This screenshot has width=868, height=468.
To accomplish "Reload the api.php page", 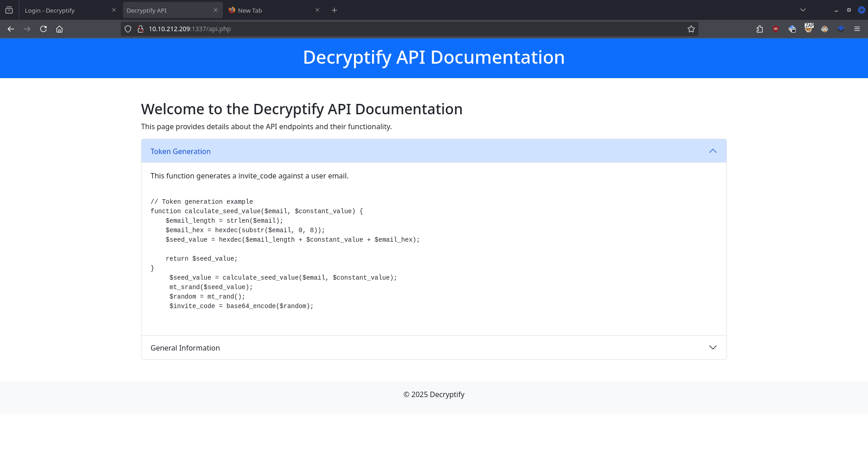I will click(x=43, y=29).
